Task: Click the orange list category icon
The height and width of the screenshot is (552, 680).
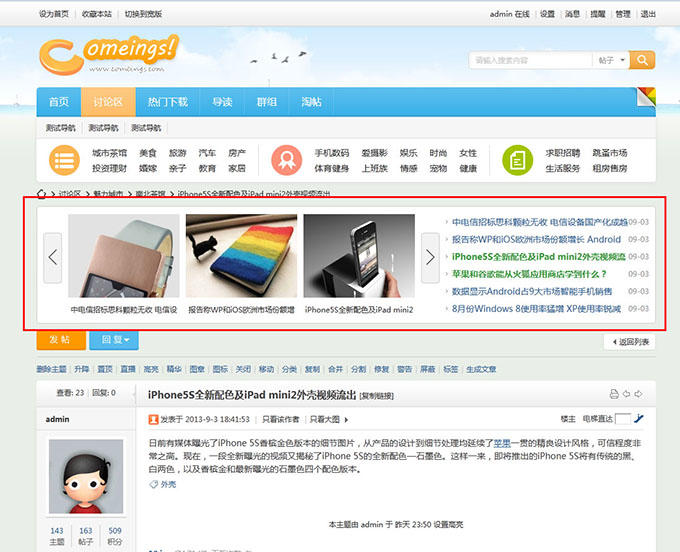Action: tap(64, 160)
